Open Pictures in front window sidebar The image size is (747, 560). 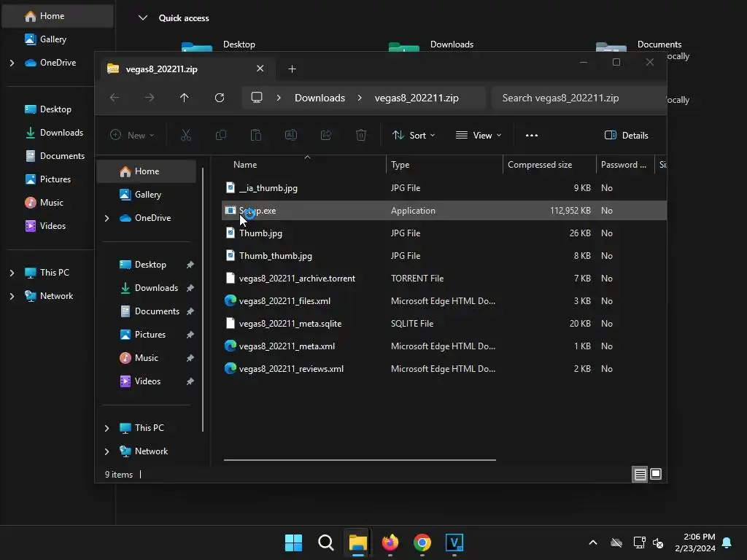point(147,335)
